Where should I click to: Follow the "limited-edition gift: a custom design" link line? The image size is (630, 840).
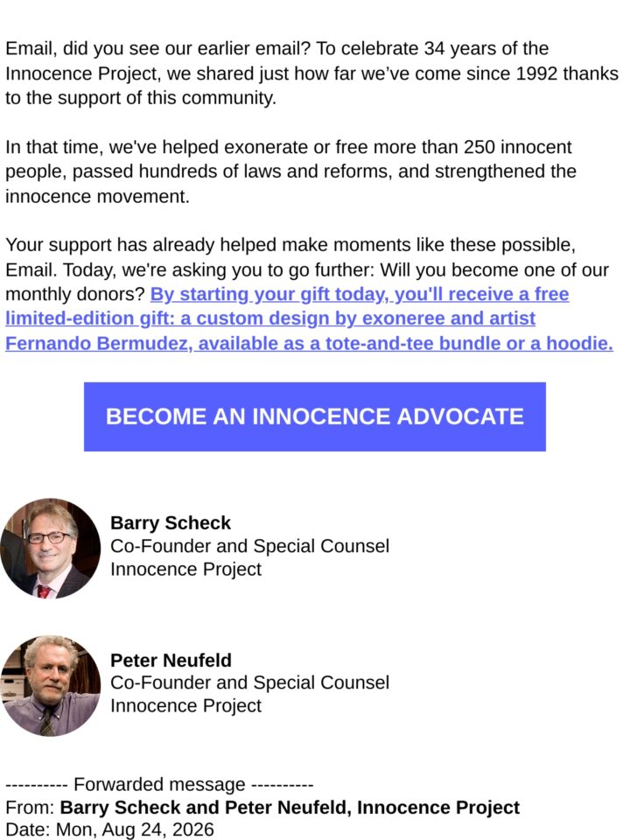[270, 318]
